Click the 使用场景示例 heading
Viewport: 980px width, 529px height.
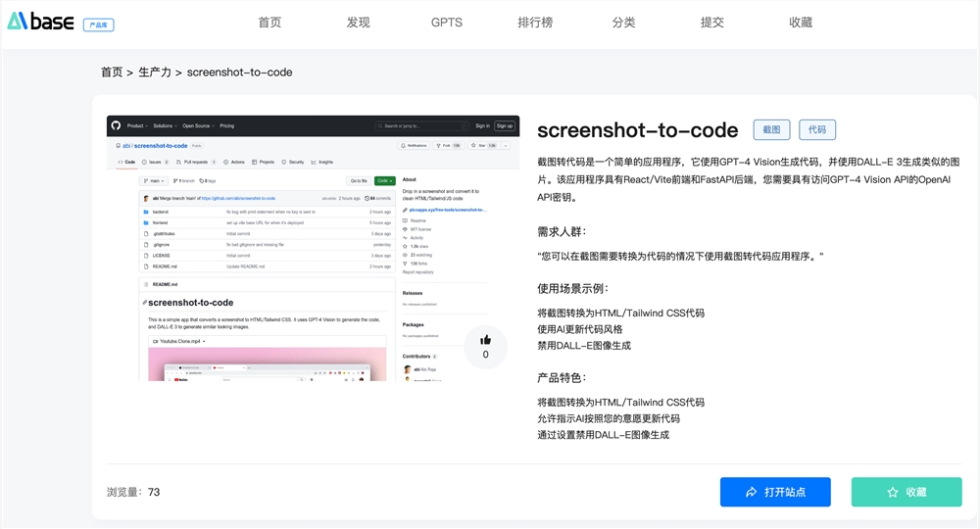click(572, 289)
